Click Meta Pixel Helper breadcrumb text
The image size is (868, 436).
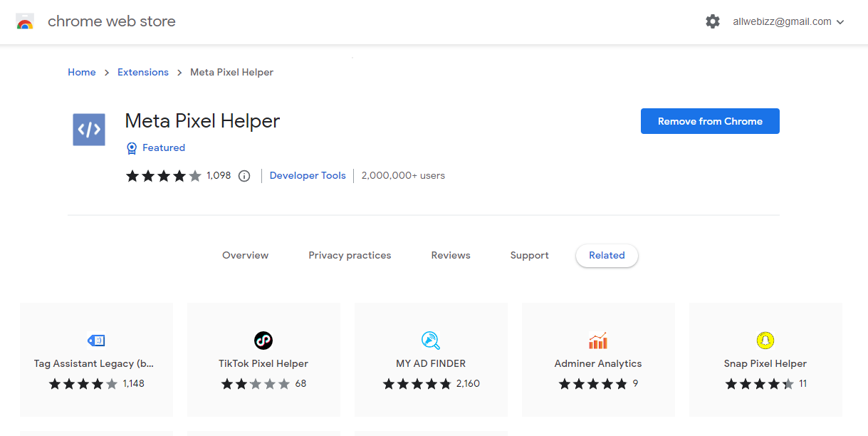click(x=231, y=72)
